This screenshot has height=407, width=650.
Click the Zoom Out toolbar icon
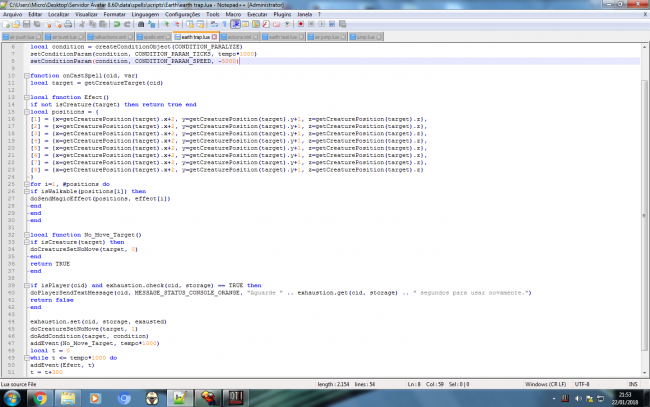click(176, 24)
